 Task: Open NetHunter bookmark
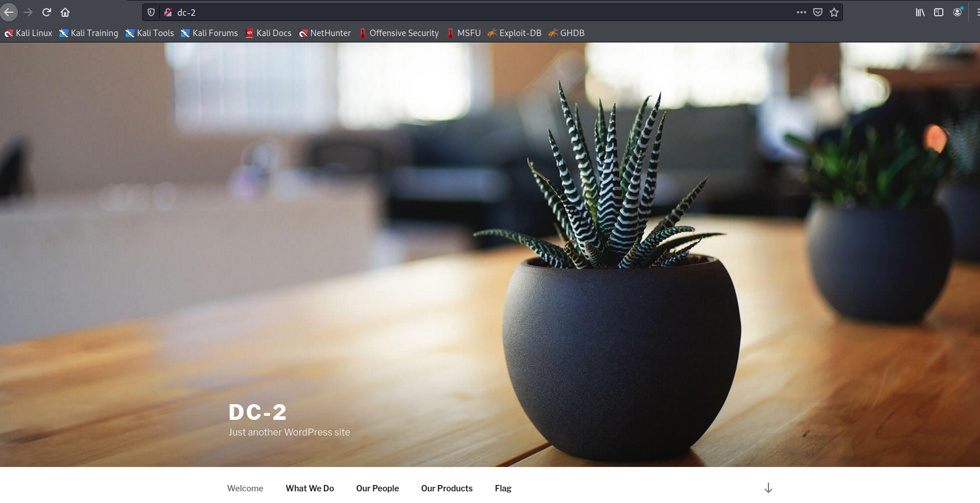pos(325,33)
